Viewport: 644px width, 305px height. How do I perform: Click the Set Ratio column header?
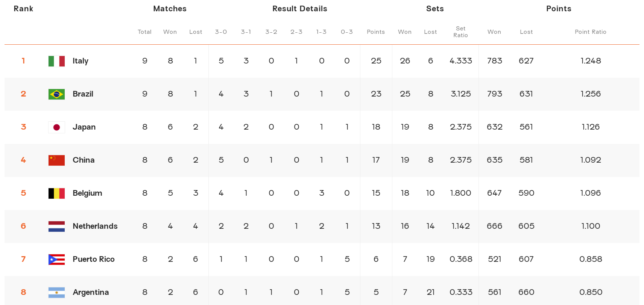point(460,32)
